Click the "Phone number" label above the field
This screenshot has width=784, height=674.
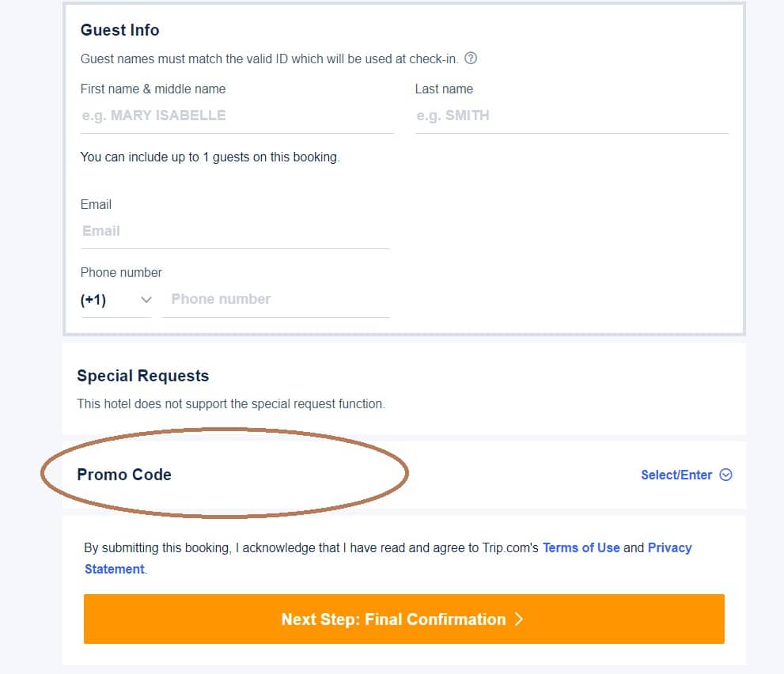pos(121,272)
